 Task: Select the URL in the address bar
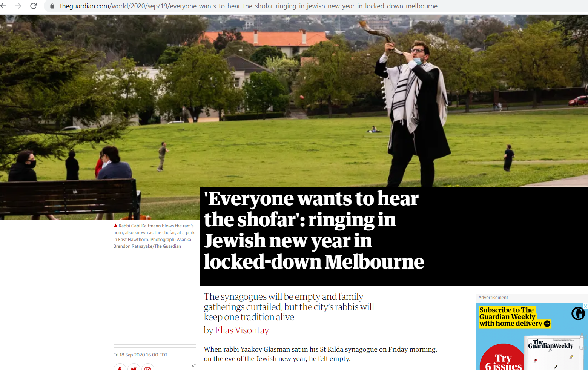pos(249,6)
